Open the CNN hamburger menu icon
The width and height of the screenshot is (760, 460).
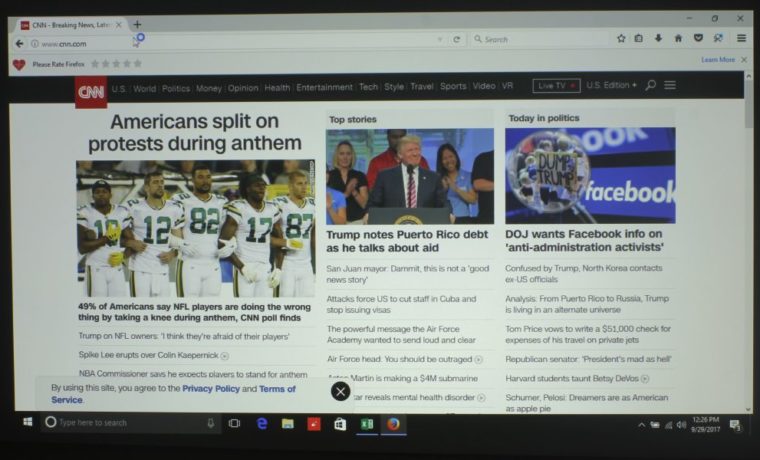click(x=670, y=85)
